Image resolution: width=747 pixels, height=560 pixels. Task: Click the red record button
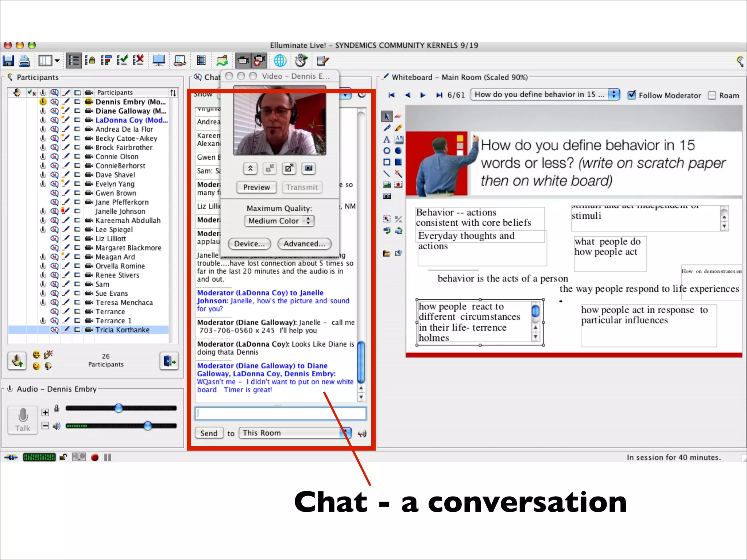[95, 458]
